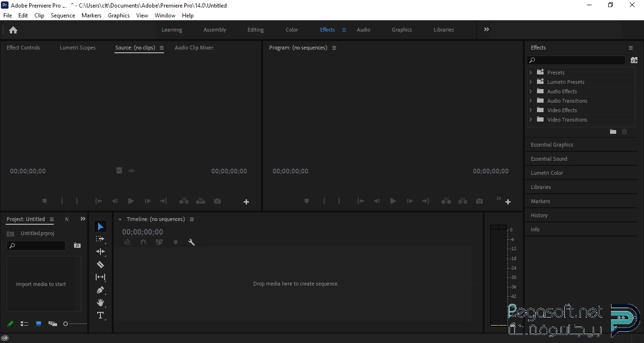The height and width of the screenshot is (343, 644).
Task: Switch to the Color workspace tab
Action: [292, 30]
